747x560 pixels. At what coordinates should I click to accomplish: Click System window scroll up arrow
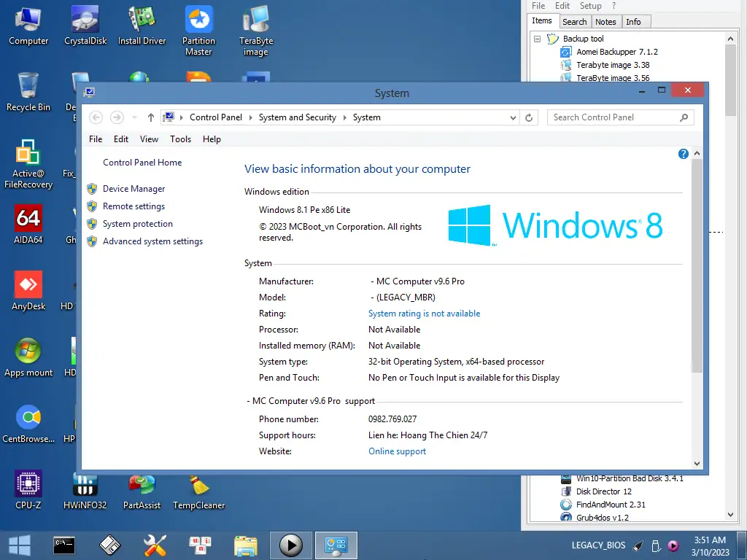(x=697, y=153)
